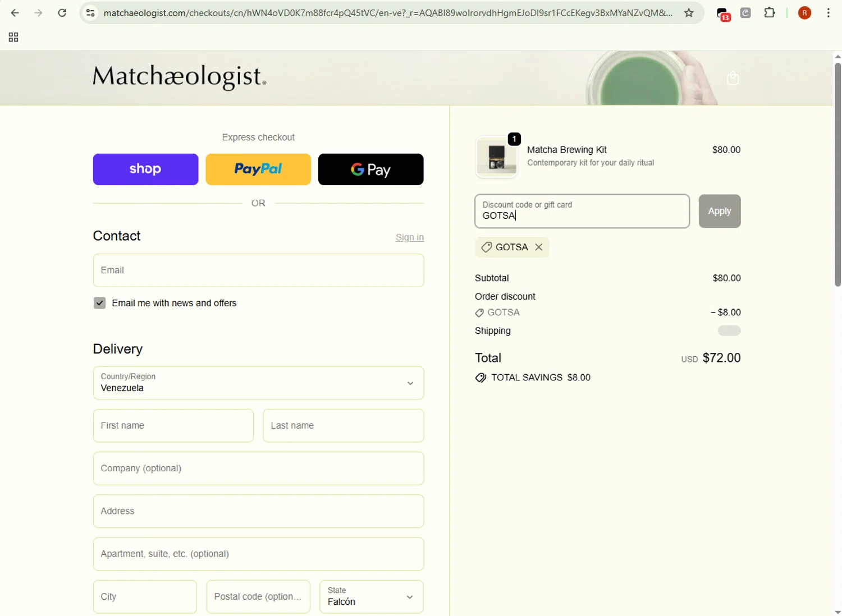Select the Company (optional) field

pyautogui.click(x=258, y=468)
